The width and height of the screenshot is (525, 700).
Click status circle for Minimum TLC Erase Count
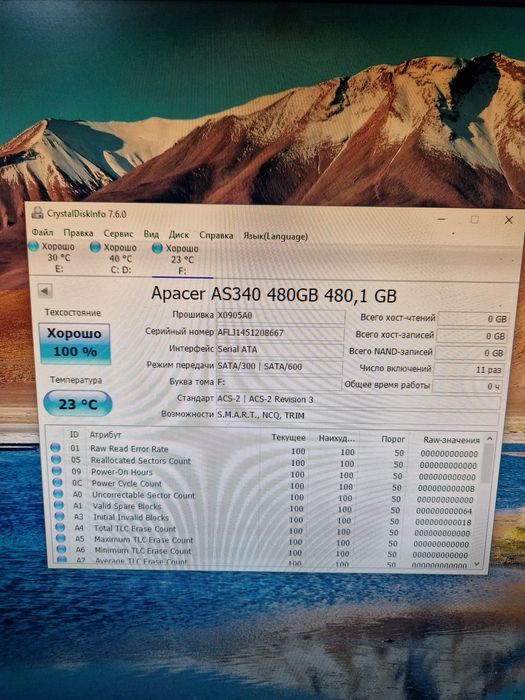pos(61,549)
